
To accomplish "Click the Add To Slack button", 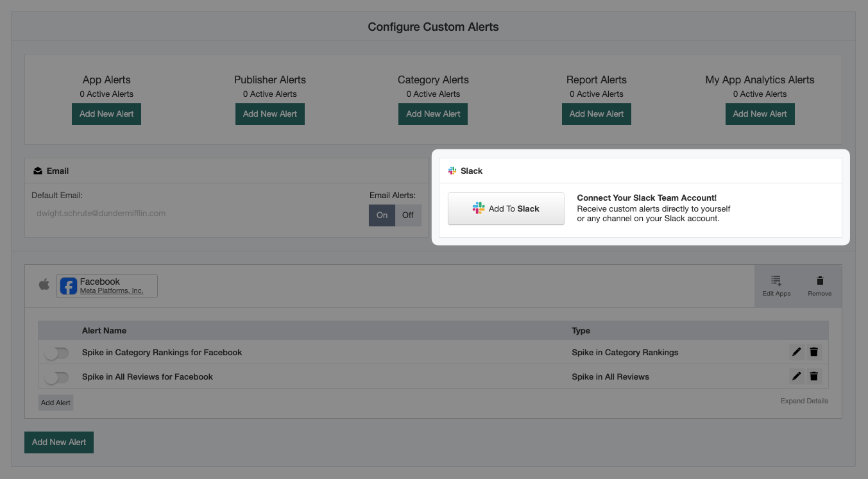I will click(x=506, y=208).
